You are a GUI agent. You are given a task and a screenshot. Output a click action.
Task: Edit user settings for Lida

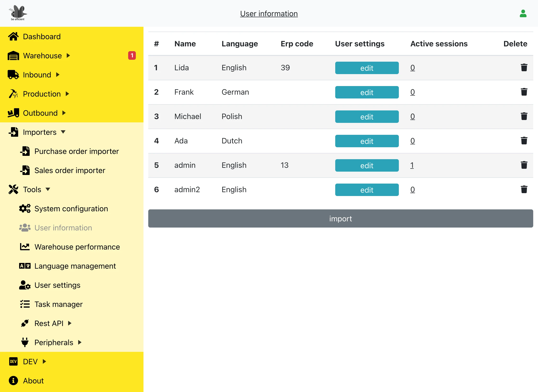point(367,68)
